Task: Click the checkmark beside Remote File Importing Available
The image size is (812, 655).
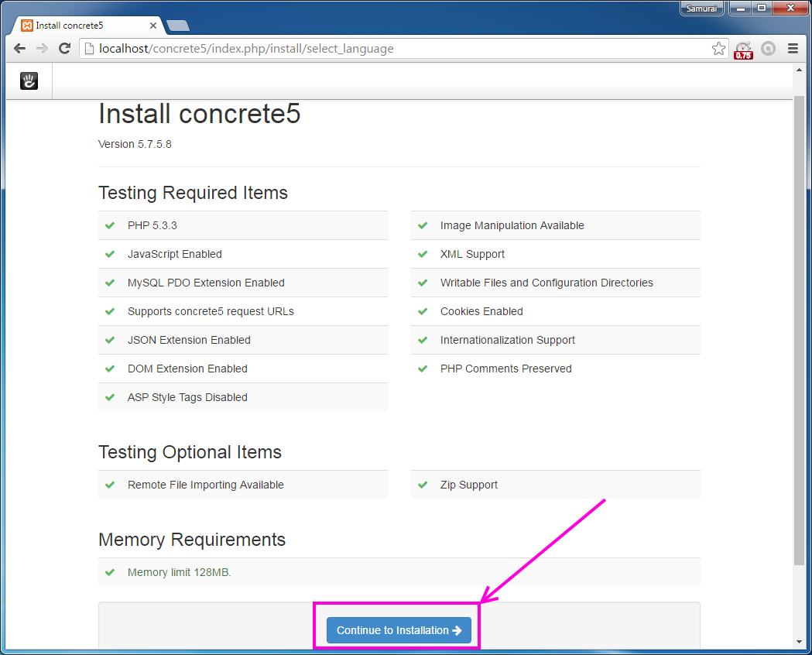Action: [x=110, y=485]
